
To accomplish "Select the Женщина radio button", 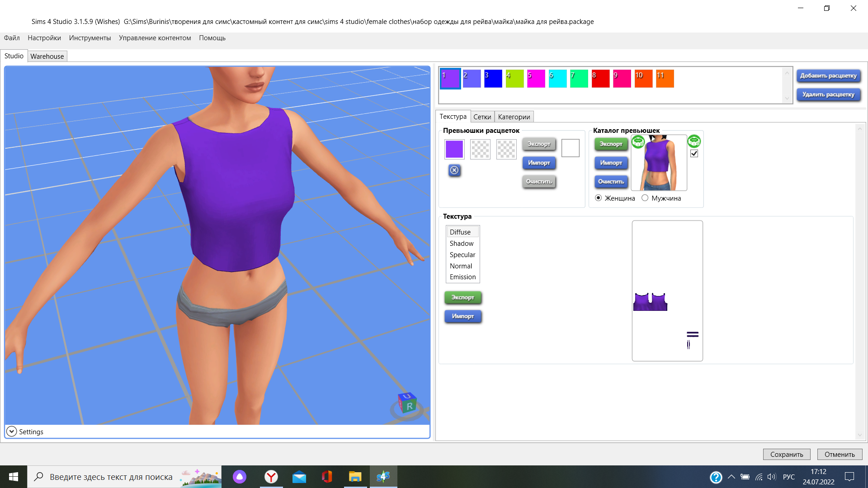I will 599,198.
